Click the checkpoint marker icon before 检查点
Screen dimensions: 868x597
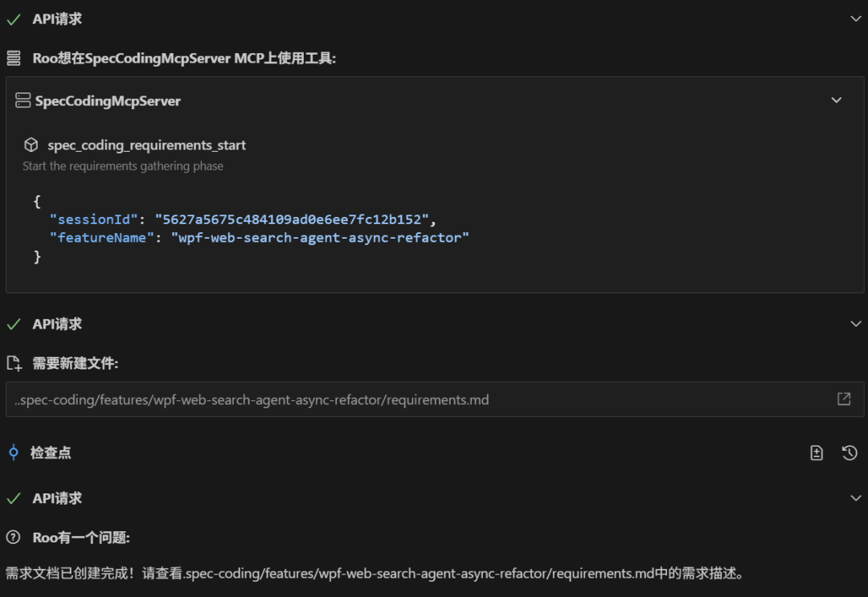(13, 452)
